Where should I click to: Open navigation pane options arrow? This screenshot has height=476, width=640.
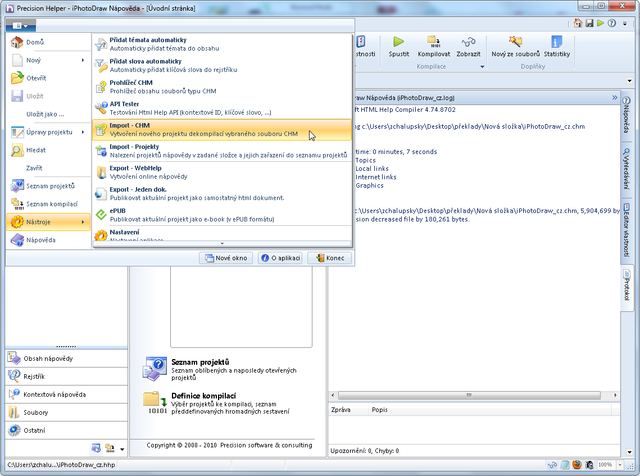pos(122,449)
